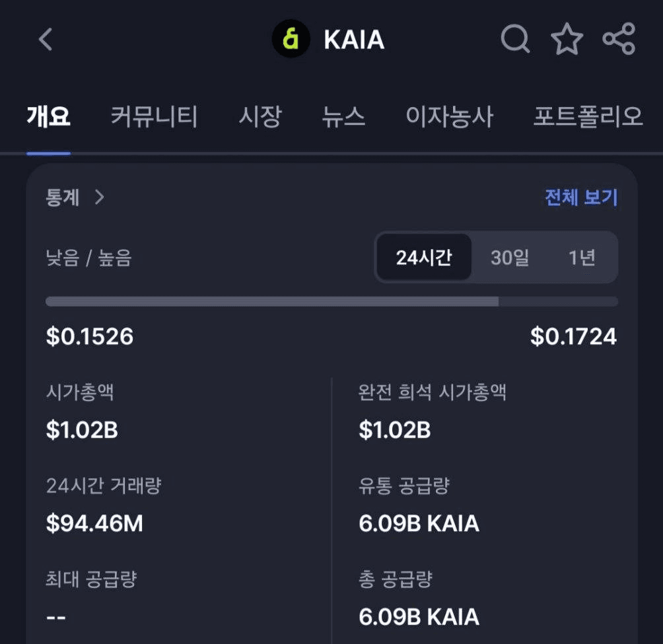Expand 통계 section via chevron
The image size is (663, 644).
pos(99,197)
